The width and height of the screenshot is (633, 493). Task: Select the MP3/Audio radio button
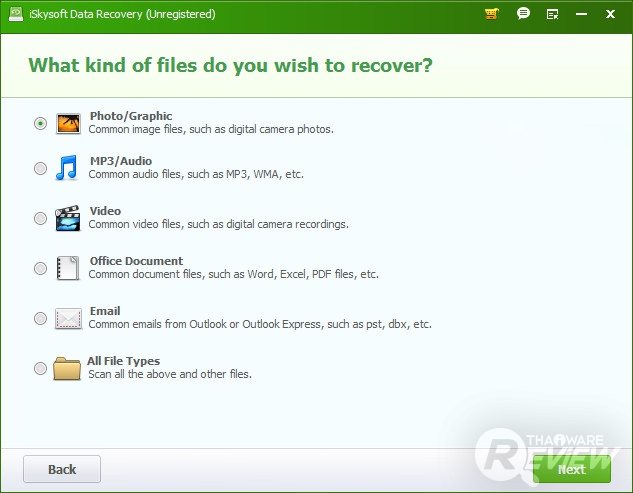click(x=40, y=168)
